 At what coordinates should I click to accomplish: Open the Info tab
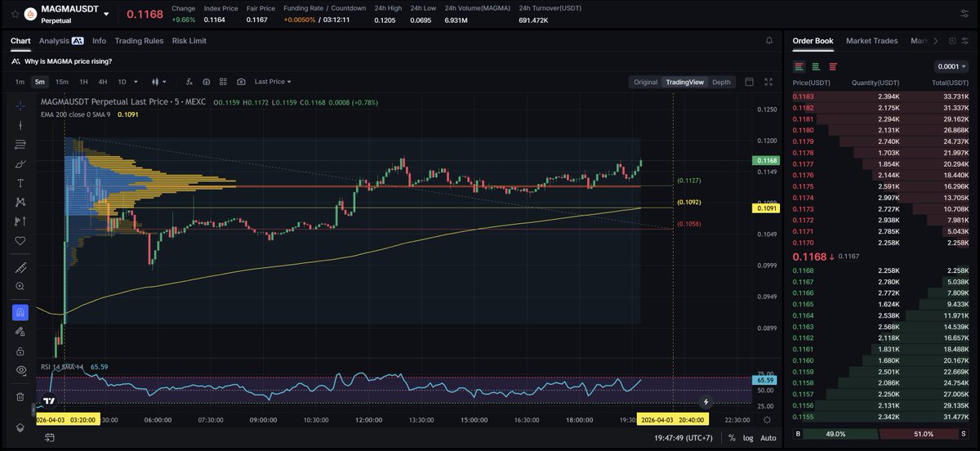[x=99, y=40]
